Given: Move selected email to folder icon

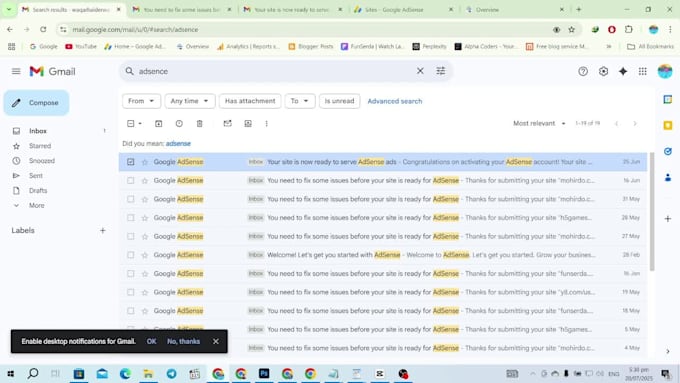Looking at the screenshot, I should pos(248,124).
